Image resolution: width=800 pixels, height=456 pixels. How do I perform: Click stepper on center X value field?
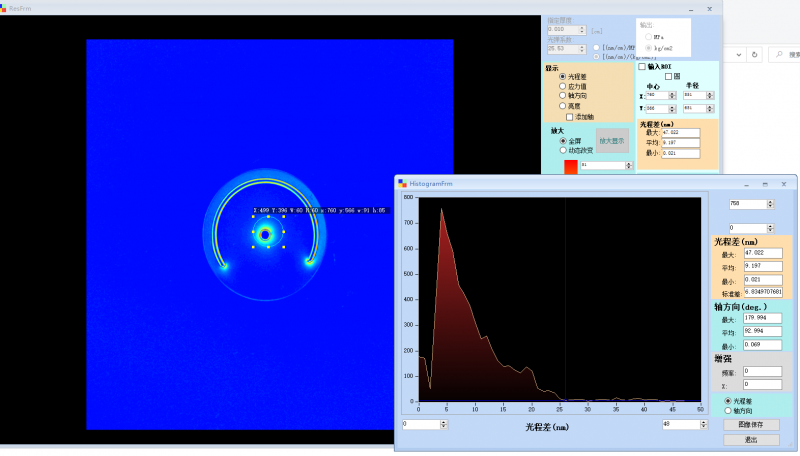pos(673,95)
